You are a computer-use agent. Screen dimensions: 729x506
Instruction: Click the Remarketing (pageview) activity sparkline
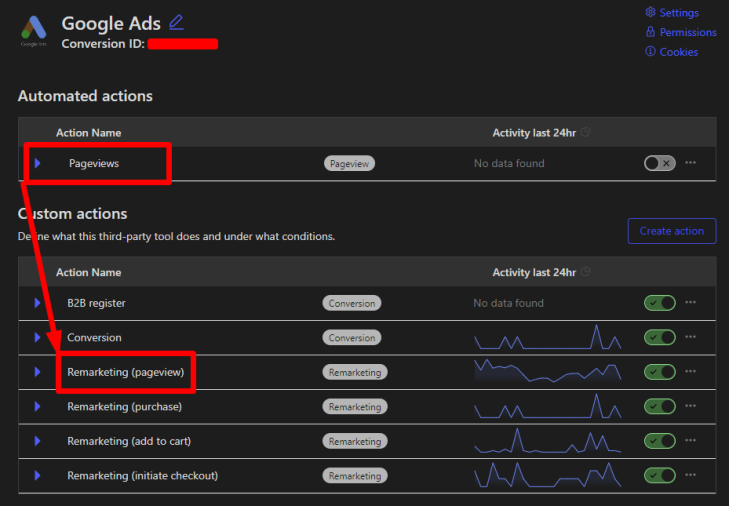(x=547, y=371)
